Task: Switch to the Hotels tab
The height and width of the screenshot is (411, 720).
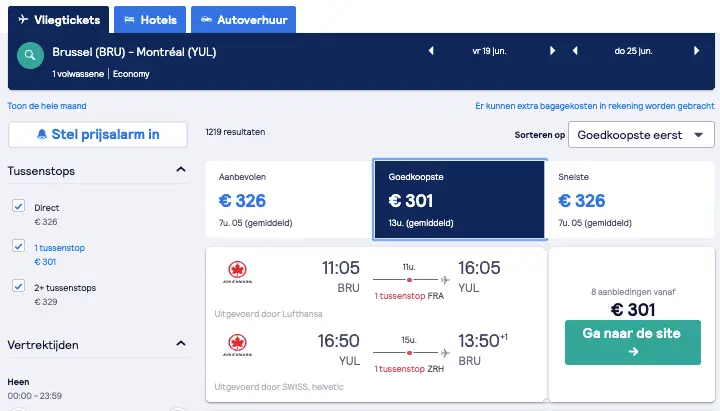Action: click(x=150, y=20)
